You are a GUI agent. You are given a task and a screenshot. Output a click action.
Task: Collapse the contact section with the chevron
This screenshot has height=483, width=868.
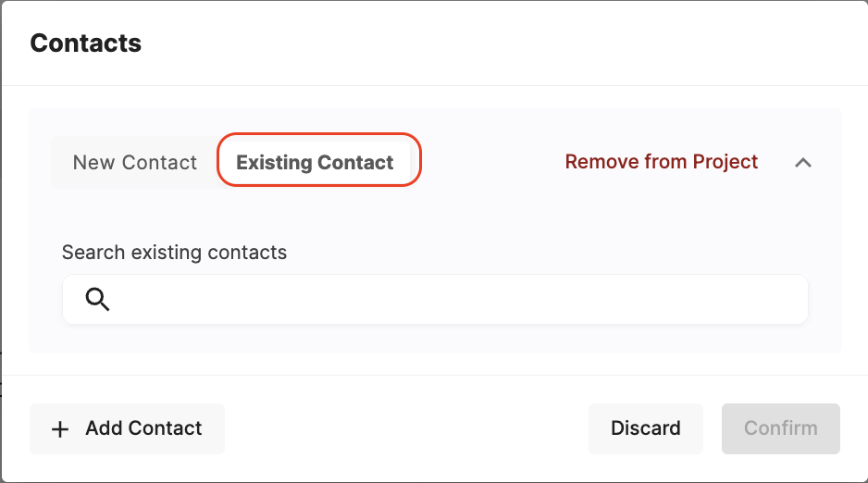click(803, 162)
